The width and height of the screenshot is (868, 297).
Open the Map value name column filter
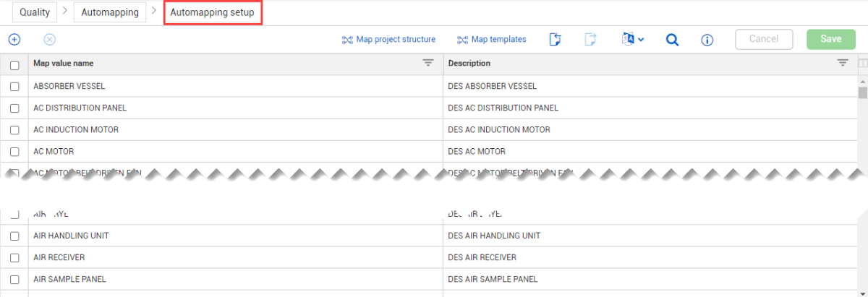pos(428,64)
